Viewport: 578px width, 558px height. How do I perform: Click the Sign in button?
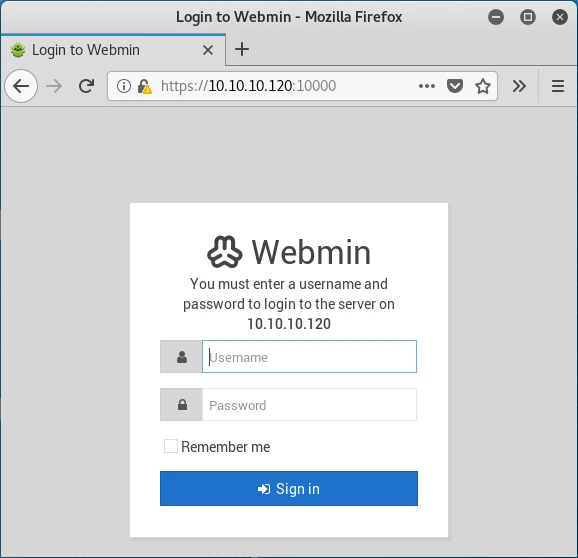[x=289, y=488]
